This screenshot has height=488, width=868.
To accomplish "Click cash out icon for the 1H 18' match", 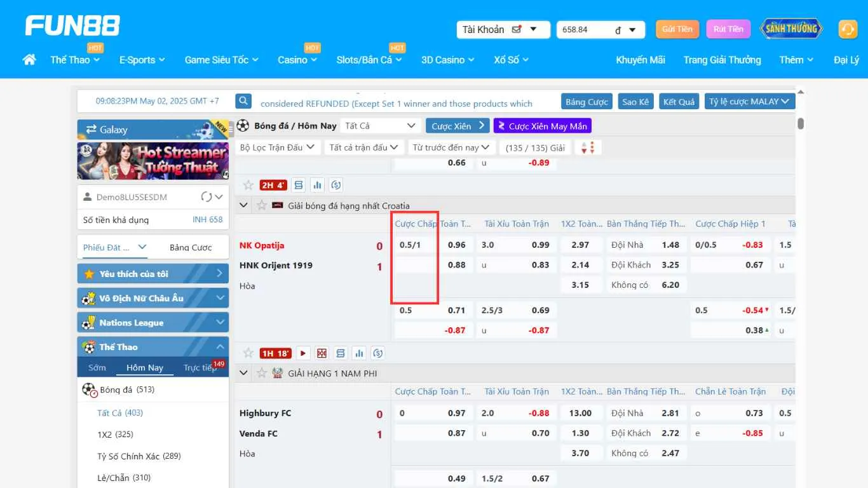I will tap(378, 353).
